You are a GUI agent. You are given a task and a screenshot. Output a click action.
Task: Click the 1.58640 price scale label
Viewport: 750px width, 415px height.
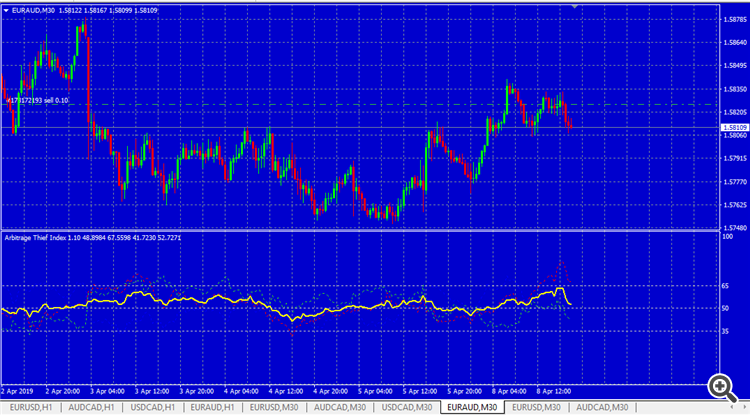point(736,43)
